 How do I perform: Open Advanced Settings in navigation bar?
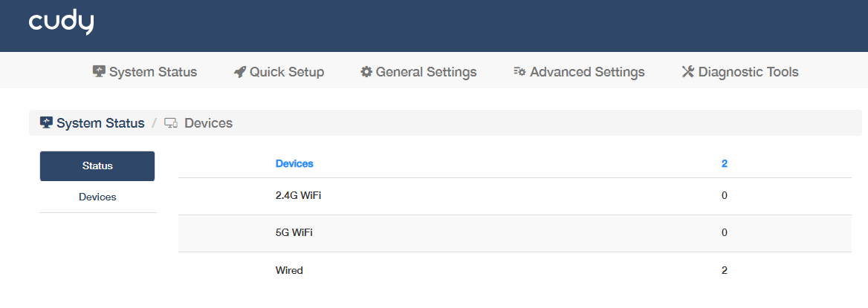tap(579, 72)
